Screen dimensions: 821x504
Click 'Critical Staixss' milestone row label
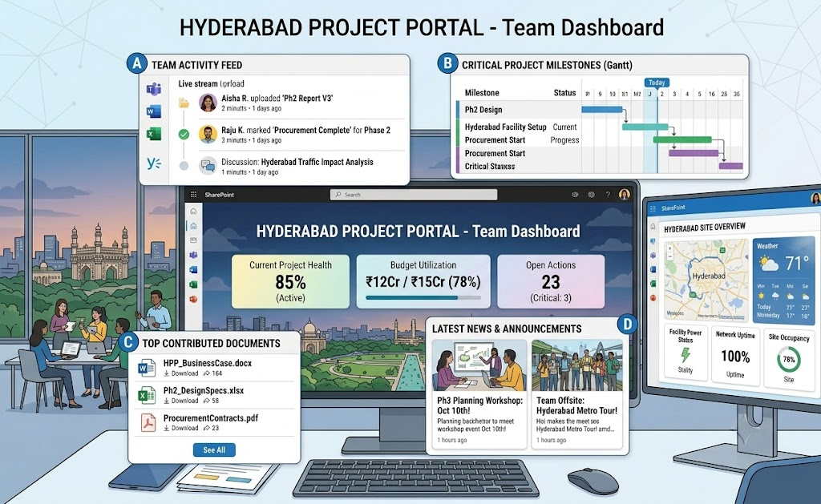(x=490, y=167)
